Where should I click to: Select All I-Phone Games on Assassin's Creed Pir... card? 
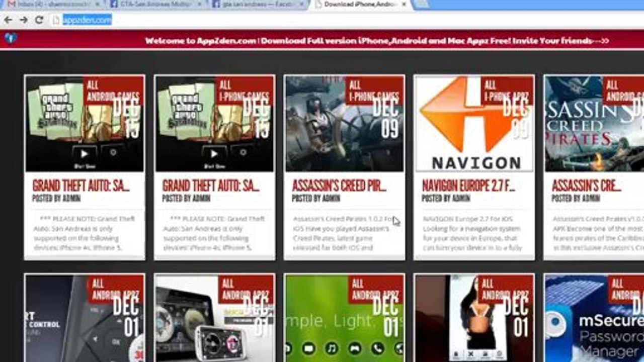pyautogui.click(x=374, y=90)
